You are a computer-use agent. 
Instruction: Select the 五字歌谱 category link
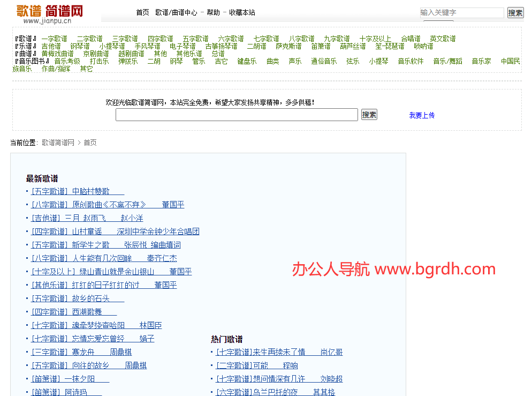pos(195,39)
